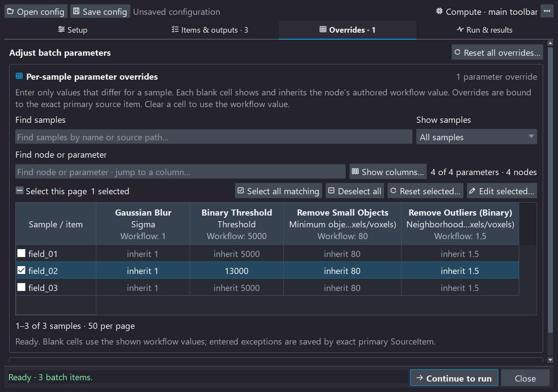Select the field_01 sample name

coord(43,253)
